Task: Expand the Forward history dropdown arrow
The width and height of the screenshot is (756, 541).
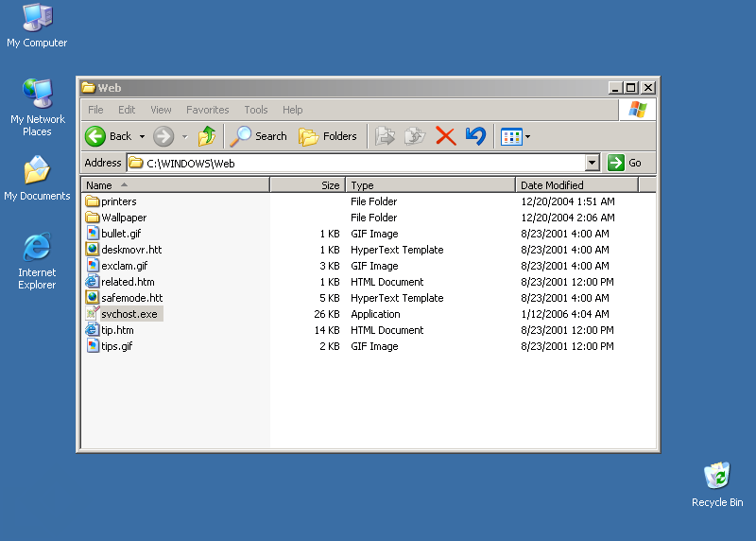Action: tap(184, 136)
